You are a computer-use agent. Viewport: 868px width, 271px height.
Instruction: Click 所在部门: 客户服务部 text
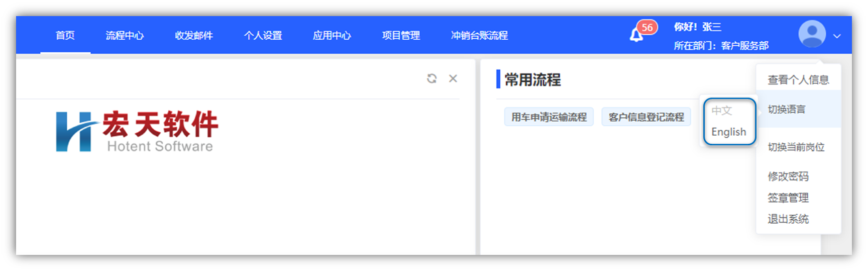721,46
